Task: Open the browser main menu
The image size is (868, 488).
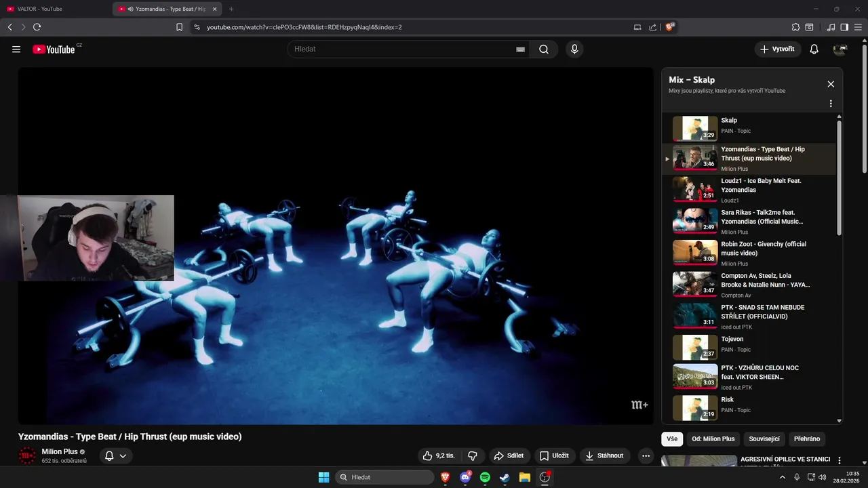Action: click(x=858, y=27)
